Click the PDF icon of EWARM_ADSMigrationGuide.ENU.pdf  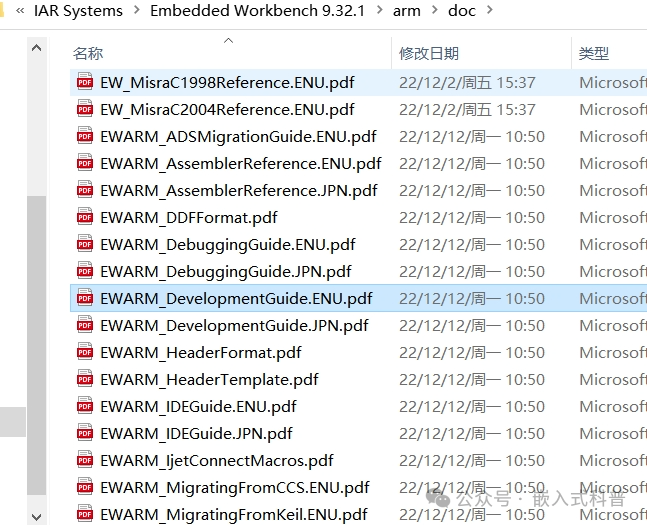click(x=85, y=136)
